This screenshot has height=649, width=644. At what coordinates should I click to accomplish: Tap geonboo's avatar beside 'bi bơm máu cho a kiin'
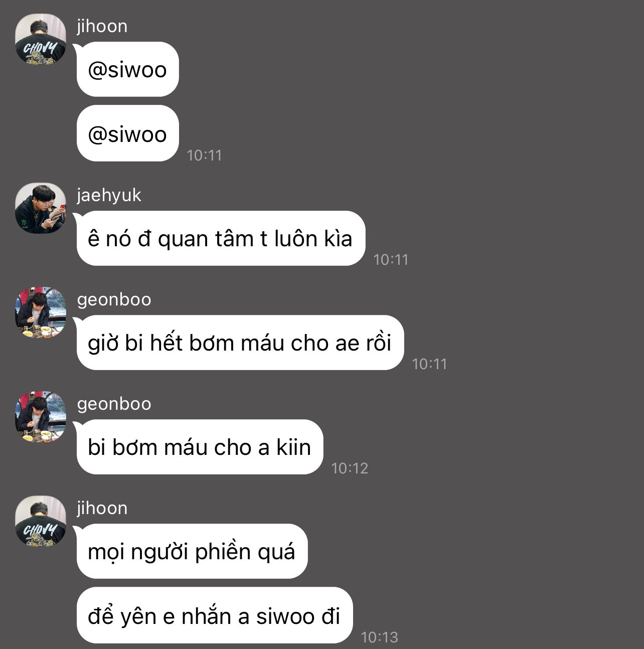click(x=41, y=416)
